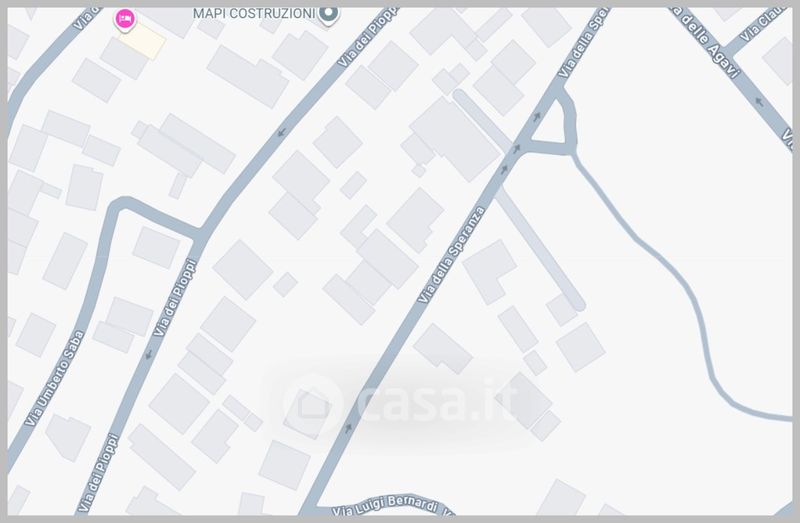Click the casa.it watermark text
This screenshot has height=523, width=800.
(x=436, y=401)
